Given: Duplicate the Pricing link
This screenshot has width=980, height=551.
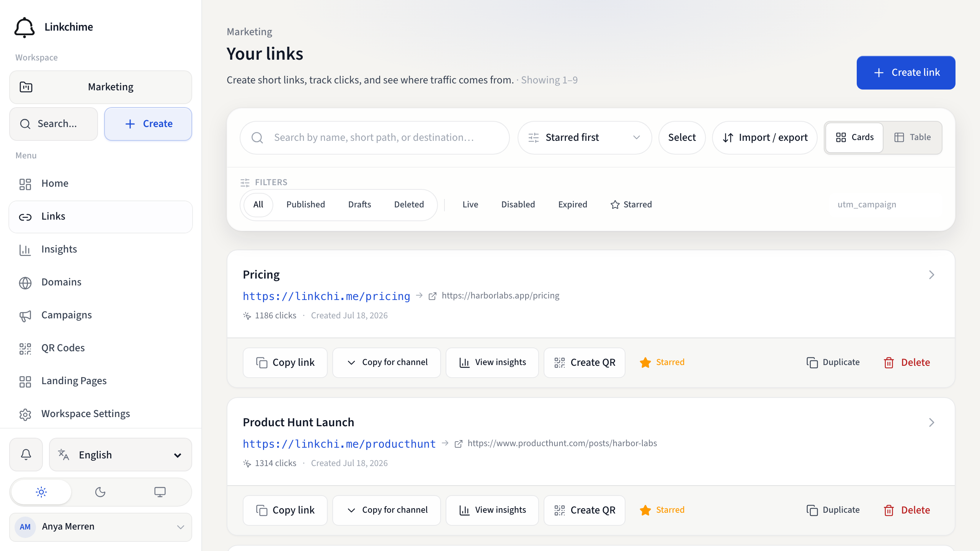Looking at the screenshot, I should coord(833,362).
